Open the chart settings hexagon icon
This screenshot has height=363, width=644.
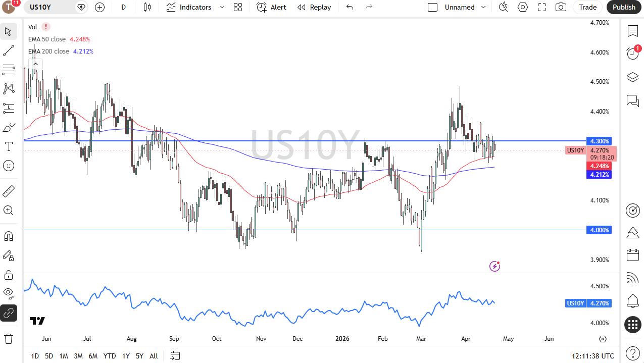coord(523,7)
